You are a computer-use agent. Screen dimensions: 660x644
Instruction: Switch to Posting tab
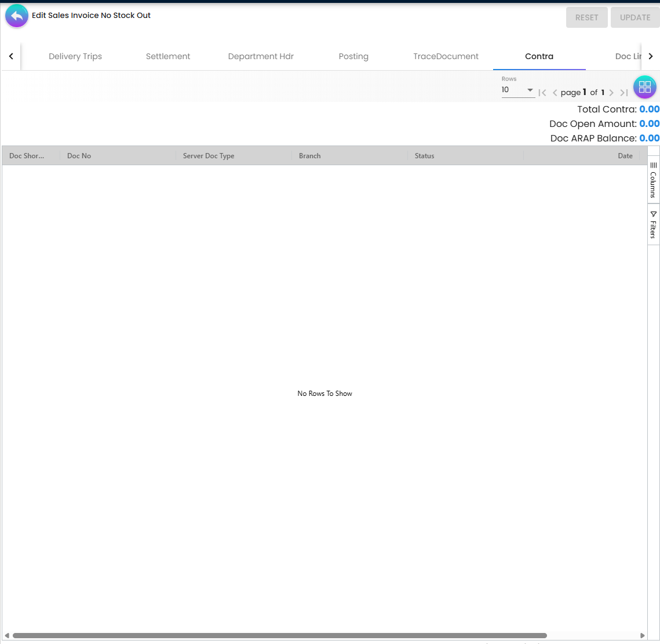[353, 56]
